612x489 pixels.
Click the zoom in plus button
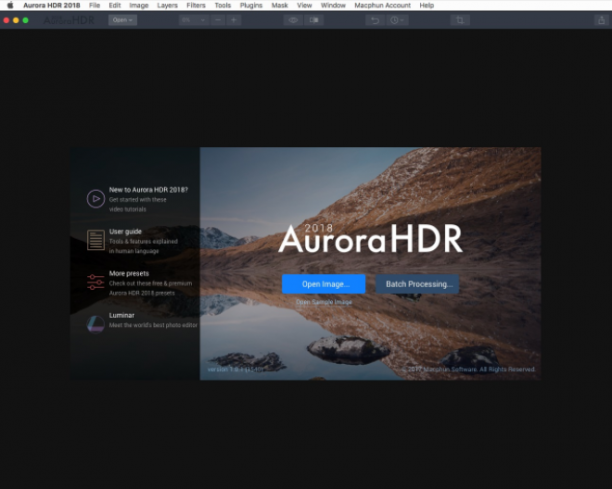233,20
